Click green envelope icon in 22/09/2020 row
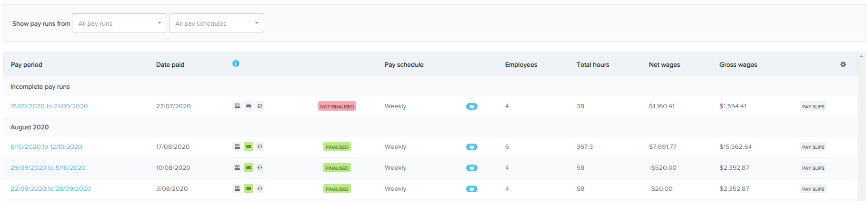The height and width of the screenshot is (219, 868). pos(249,188)
